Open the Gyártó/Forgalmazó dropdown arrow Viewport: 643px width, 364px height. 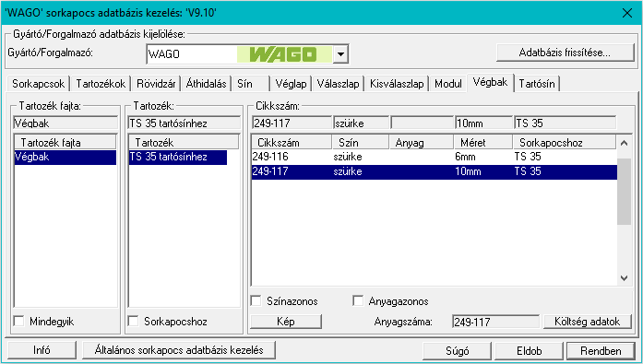pyautogui.click(x=340, y=54)
